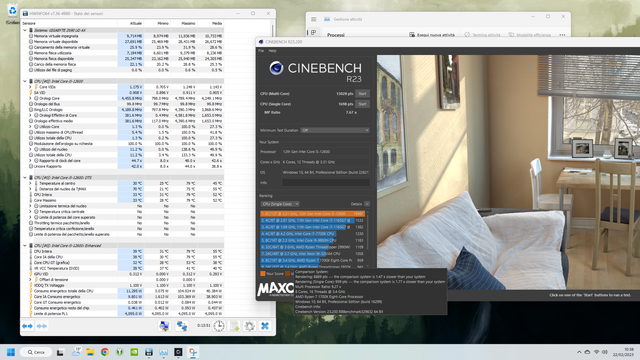Select Consumo energetico totale della CPU row

coord(122,291)
